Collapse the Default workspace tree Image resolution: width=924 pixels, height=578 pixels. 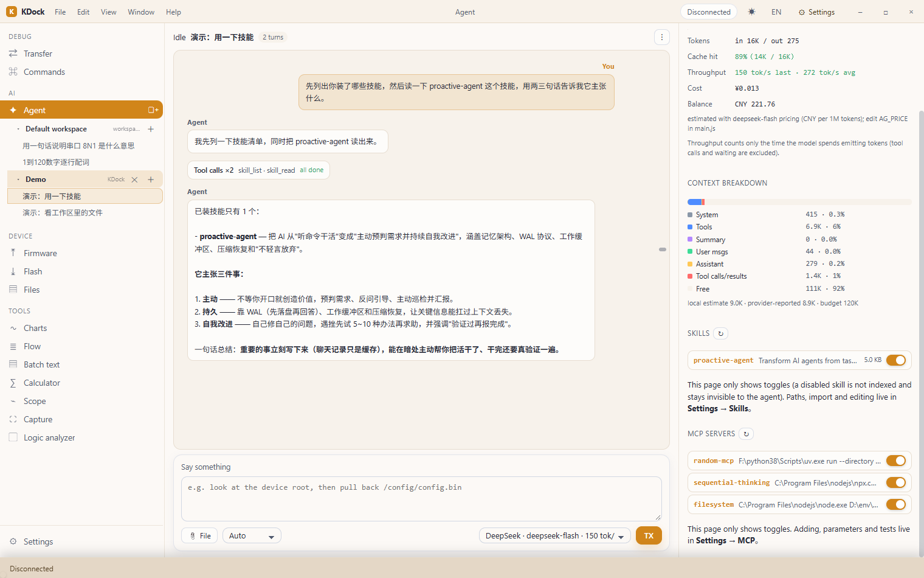tap(18, 129)
